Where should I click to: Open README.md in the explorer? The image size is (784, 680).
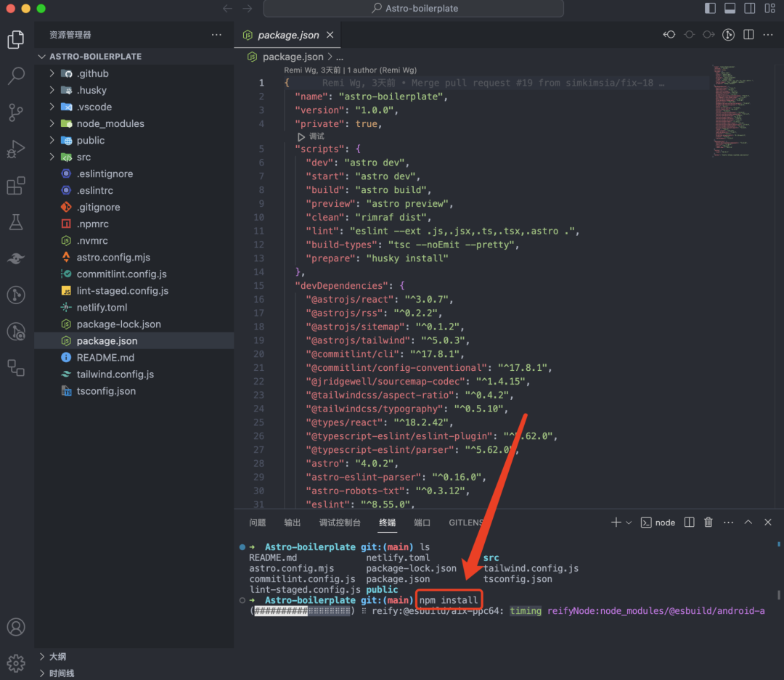click(105, 357)
